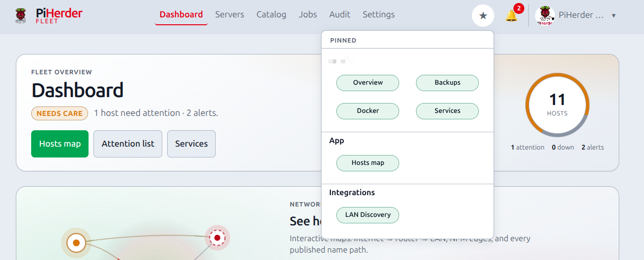Click the Dashboard heading text

coord(78,91)
